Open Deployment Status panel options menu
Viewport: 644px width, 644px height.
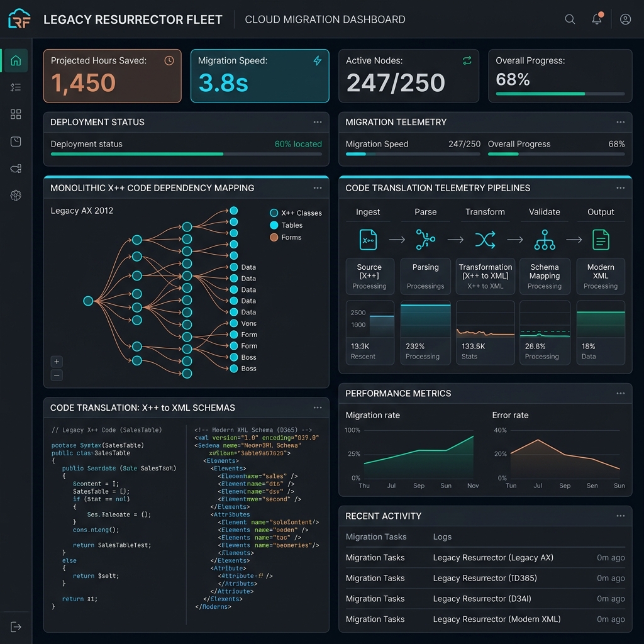(318, 122)
